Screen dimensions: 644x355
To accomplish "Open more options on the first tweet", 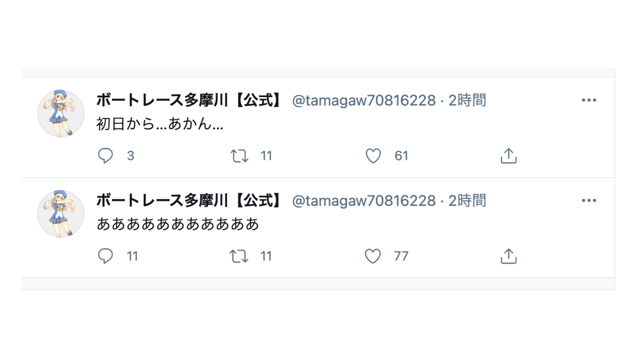I will coord(589,100).
